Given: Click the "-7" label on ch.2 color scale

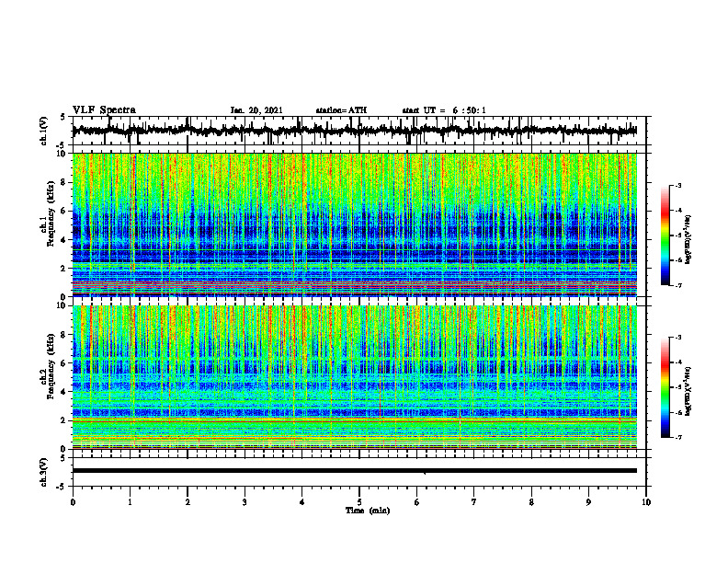Looking at the screenshot, I should pos(677,438).
